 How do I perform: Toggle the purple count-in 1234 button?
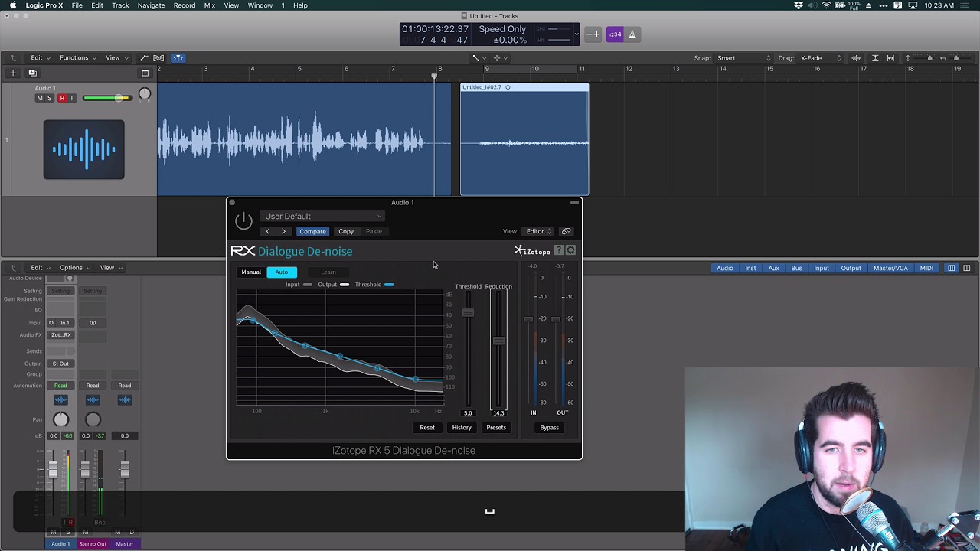pos(615,34)
